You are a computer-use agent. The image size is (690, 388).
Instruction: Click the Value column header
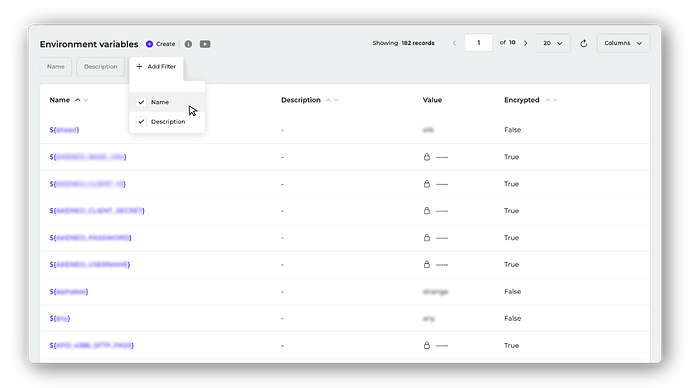[432, 100]
